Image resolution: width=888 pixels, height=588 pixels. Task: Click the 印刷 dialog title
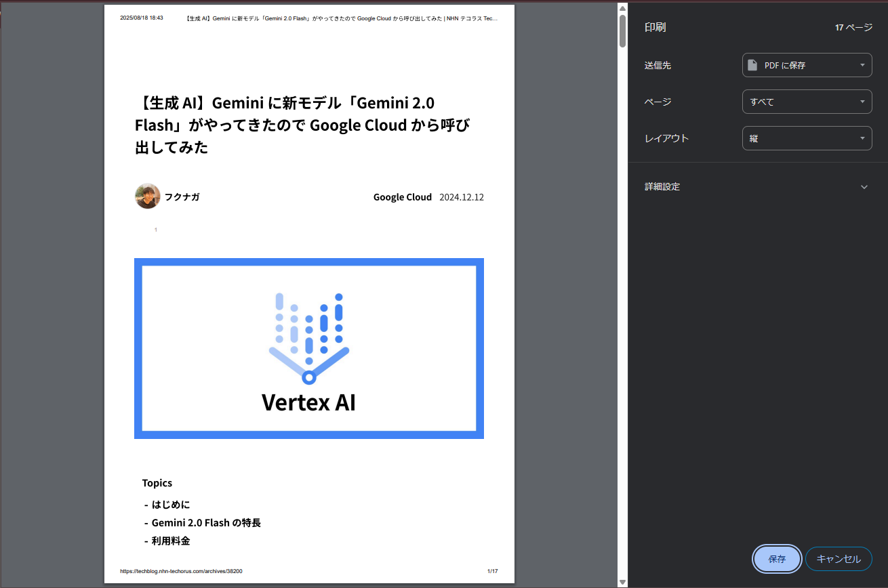[x=655, y=28]
